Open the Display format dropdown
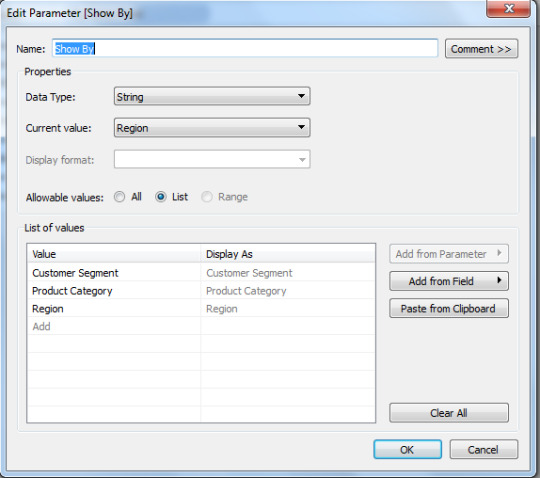This screenshot has width=540, height=478. point(212,159)
